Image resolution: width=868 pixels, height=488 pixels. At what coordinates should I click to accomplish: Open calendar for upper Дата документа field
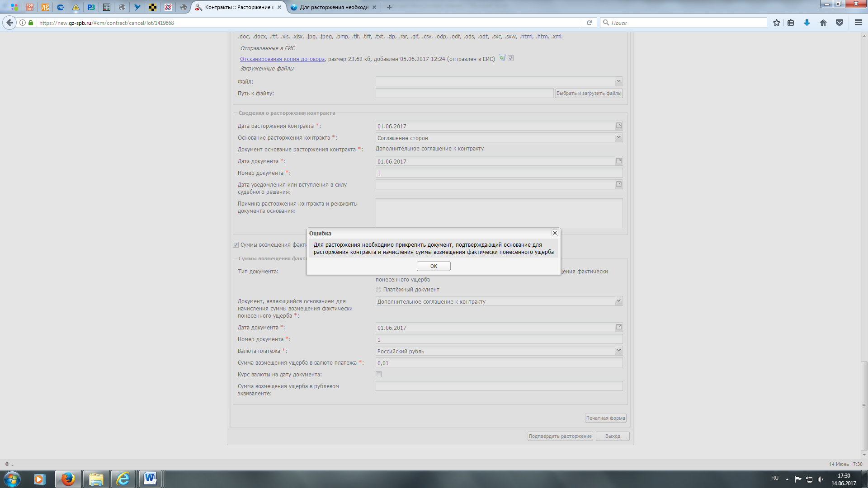coord(619,161)
